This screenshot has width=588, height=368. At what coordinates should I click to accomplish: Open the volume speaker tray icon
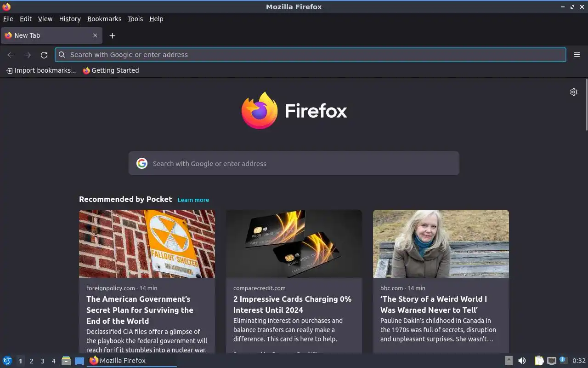522,361
